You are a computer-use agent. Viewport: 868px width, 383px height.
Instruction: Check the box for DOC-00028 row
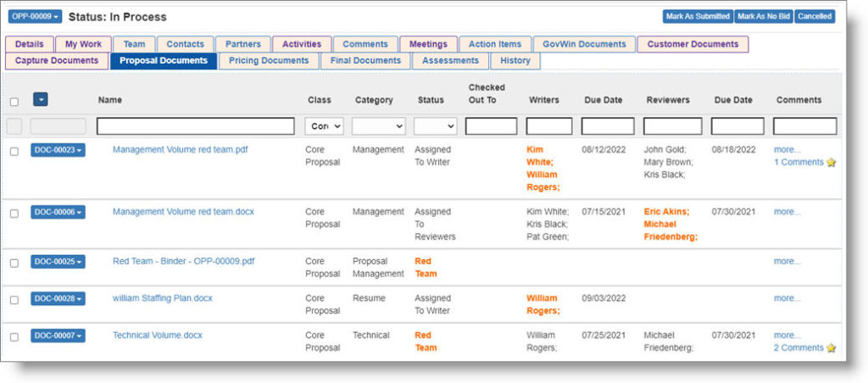[x=14, y=300]
